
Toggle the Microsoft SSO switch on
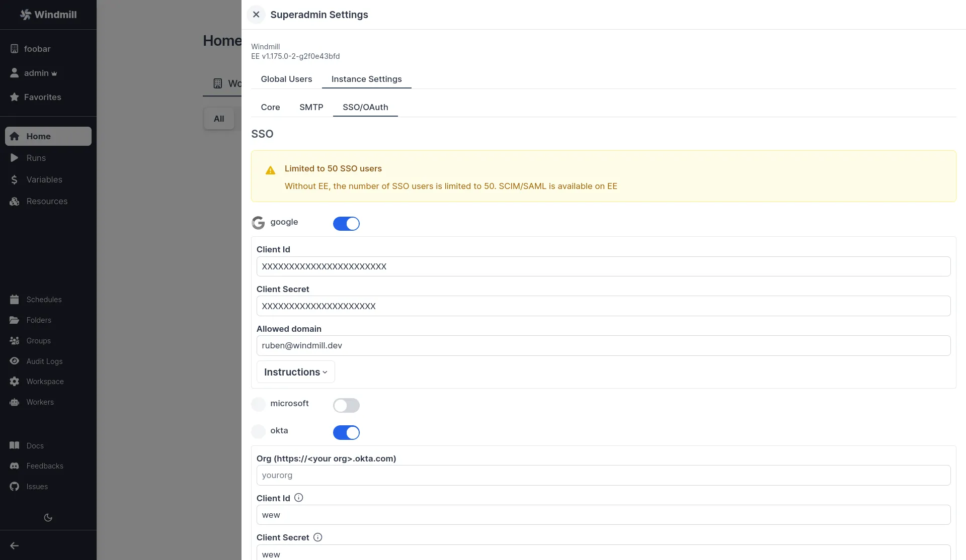(346, 405)
